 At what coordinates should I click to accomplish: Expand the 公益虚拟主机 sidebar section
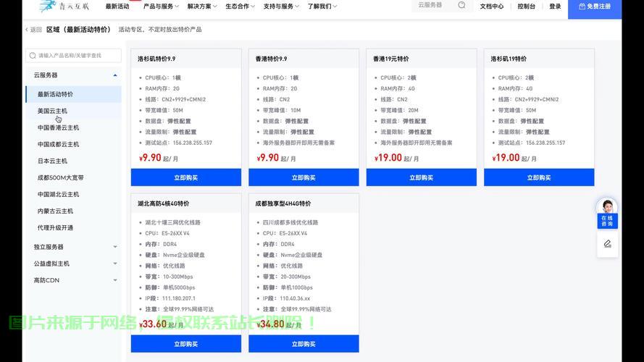click(x=74, y=264)
